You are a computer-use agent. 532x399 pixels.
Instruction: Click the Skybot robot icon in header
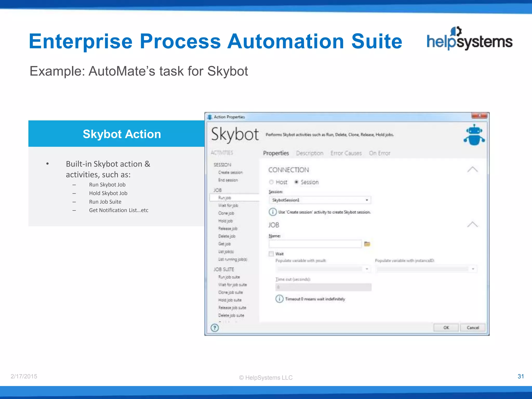[474, 135]
